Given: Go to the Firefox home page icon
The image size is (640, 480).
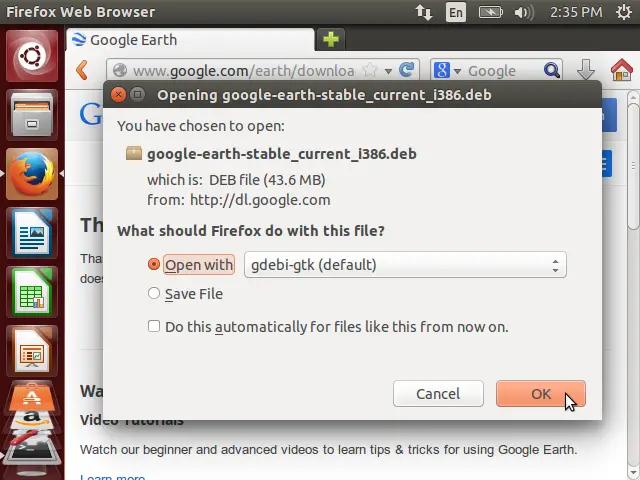Looking at the screenshot, I should pyautogui.click(x=621, y=70).
